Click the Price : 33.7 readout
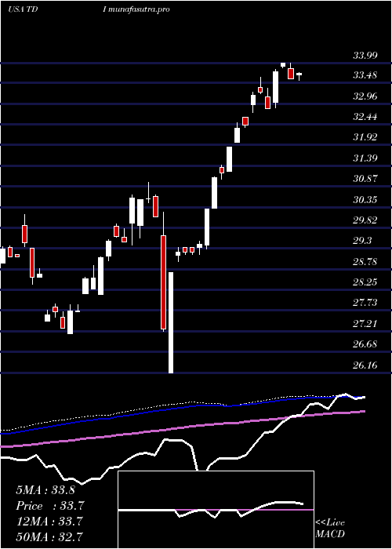 [x=50, y=506]
